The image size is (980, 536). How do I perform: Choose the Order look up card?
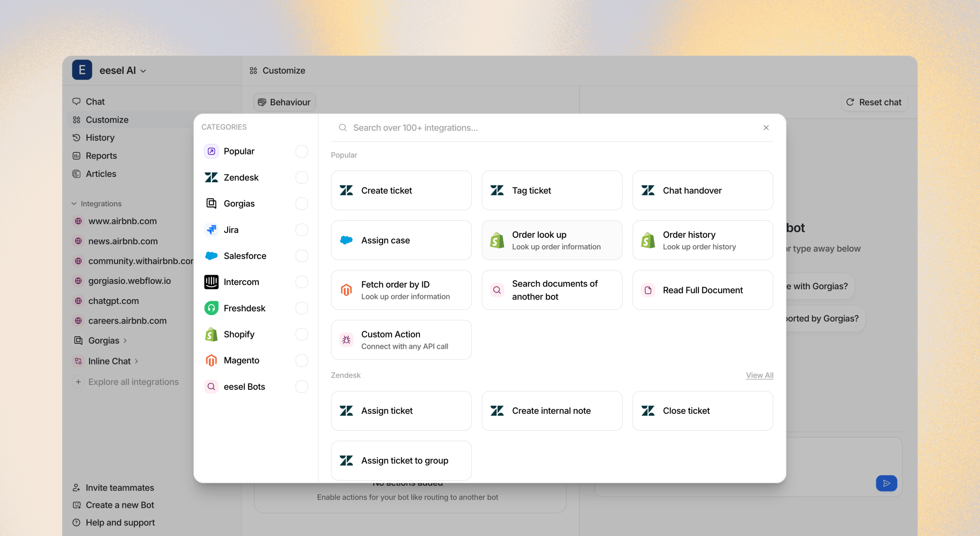[552, 240]
